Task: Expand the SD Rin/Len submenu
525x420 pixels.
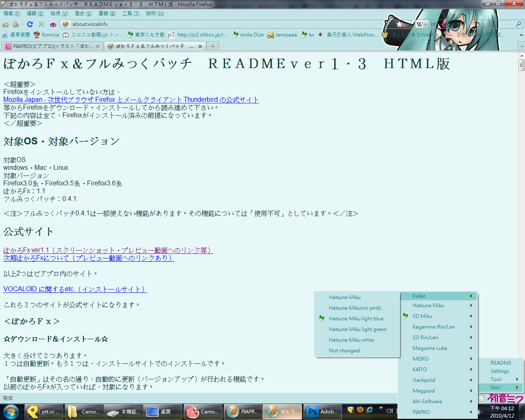Action: [438, 338]
